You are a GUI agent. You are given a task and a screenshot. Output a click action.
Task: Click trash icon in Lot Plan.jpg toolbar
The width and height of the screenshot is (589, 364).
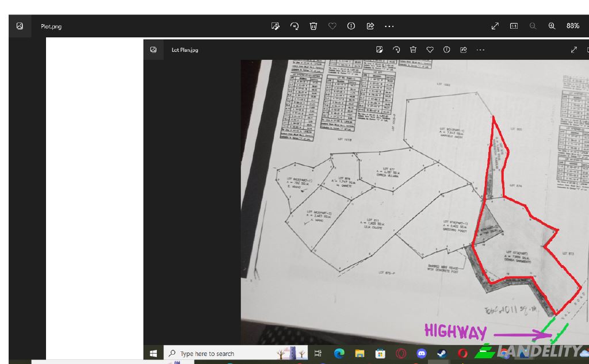(x=413, y=50)
